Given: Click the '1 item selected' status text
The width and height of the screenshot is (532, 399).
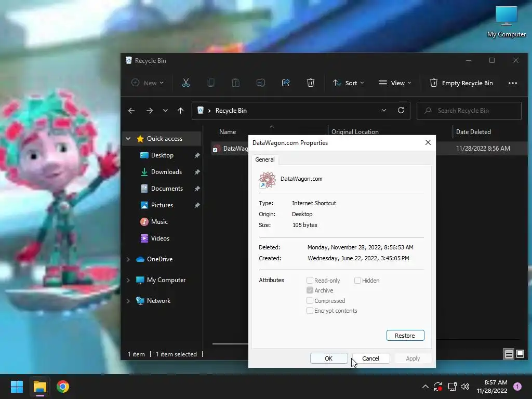Looking at the screenshot, I should [176, 354].
